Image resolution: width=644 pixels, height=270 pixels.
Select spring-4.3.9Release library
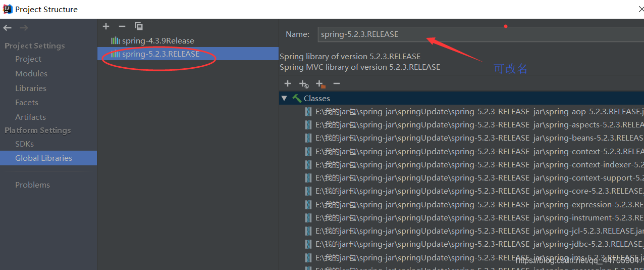158,40
